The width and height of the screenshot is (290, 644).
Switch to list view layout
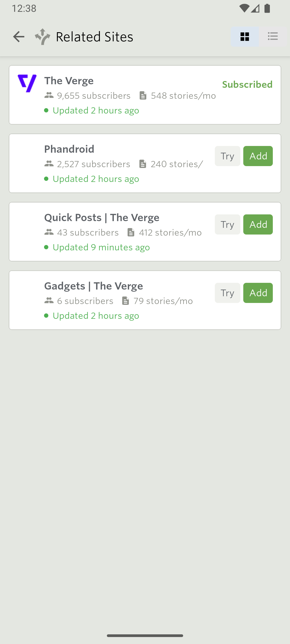pos(273,36)
